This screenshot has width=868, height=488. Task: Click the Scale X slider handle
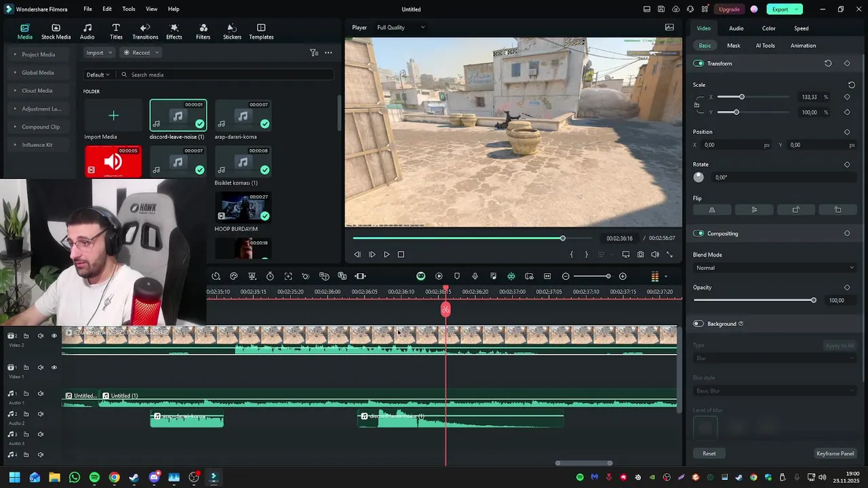tap(741, 97)
